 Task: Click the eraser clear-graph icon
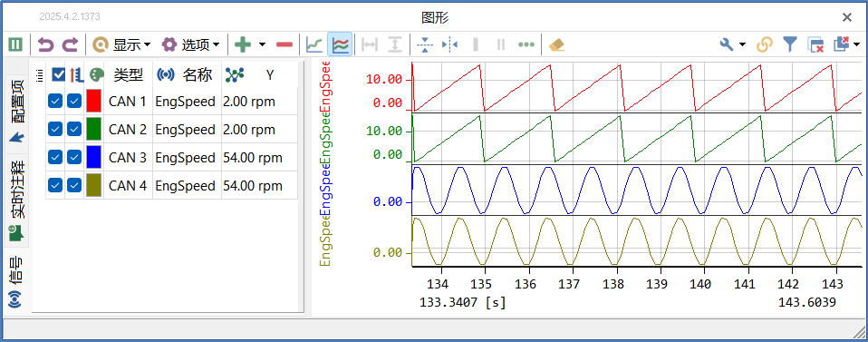coord(556,44)
